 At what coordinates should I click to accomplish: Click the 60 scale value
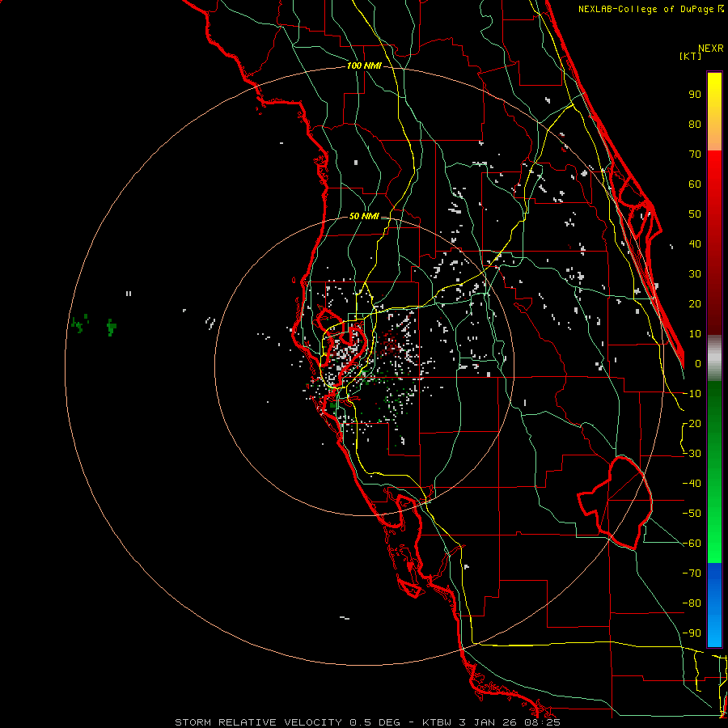pos(695,184)
